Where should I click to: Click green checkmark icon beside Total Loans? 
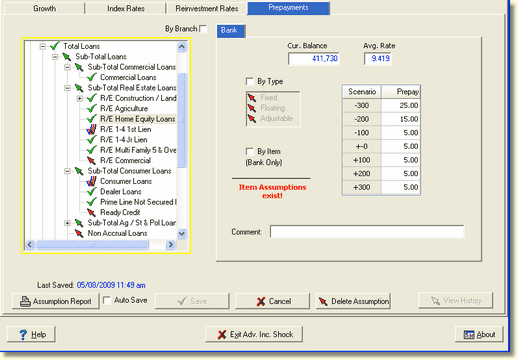55,46
